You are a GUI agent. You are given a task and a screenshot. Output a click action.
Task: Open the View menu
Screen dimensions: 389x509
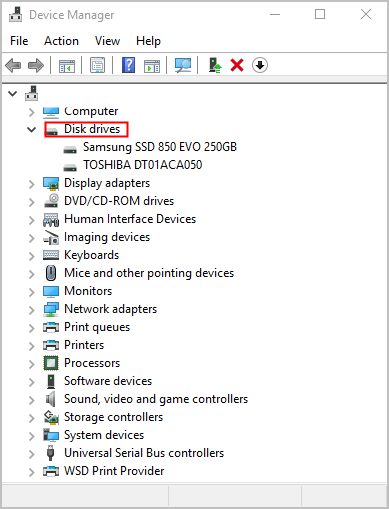tap(107, 41)
